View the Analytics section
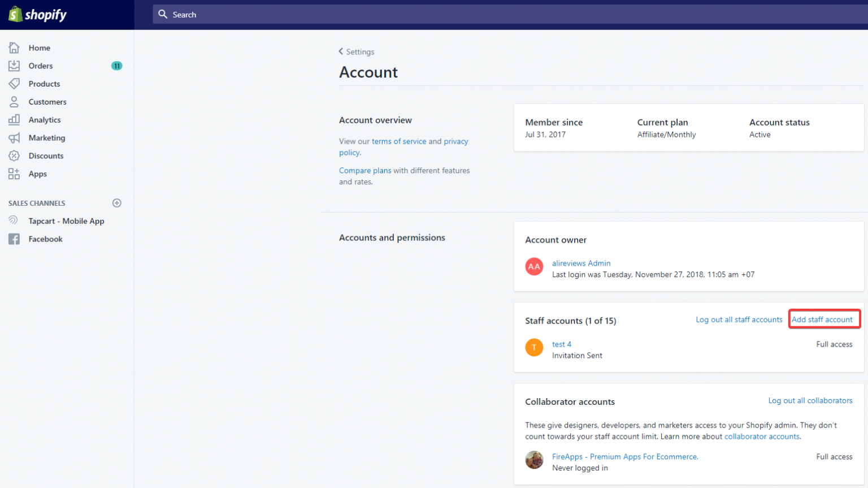868x488 pixels. coord(45,120)
